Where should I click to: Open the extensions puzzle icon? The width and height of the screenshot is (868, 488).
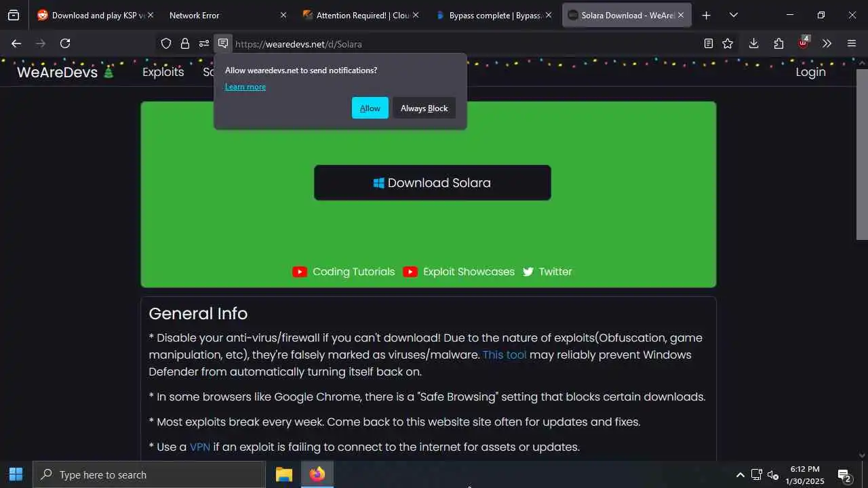[778, 43]
